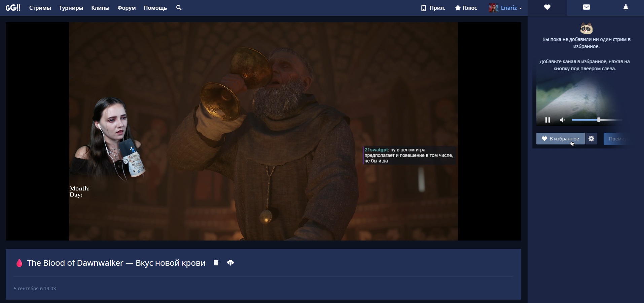Open the Плюс subscription link
This screenshot has height=303, width=644.
466,8
